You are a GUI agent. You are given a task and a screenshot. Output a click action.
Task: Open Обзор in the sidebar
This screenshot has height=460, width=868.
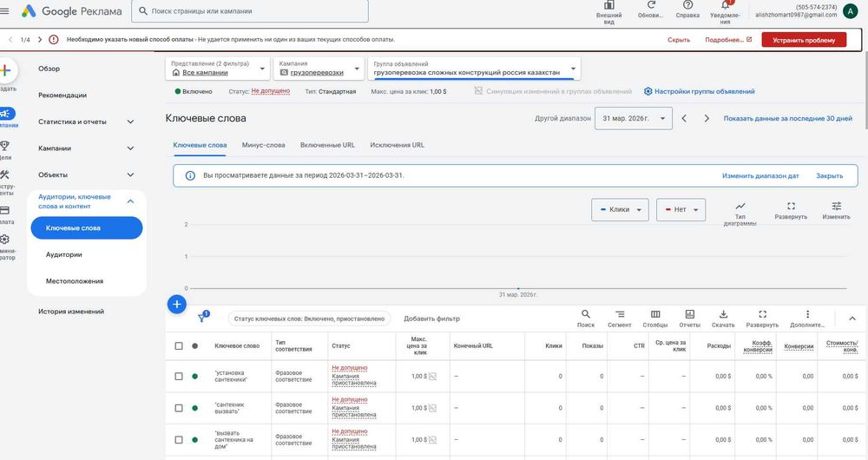tap(49, 69)
